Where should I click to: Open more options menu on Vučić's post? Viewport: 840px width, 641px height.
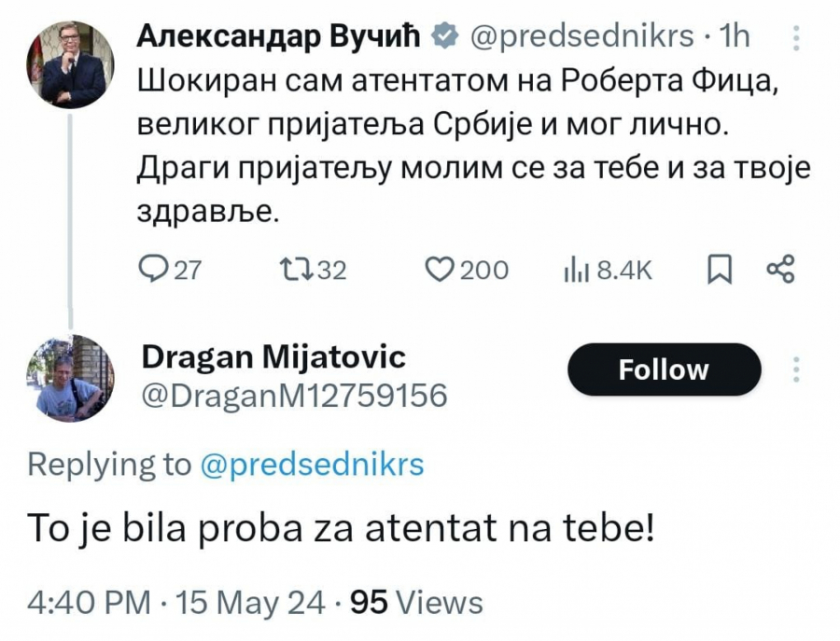point(796,37)
